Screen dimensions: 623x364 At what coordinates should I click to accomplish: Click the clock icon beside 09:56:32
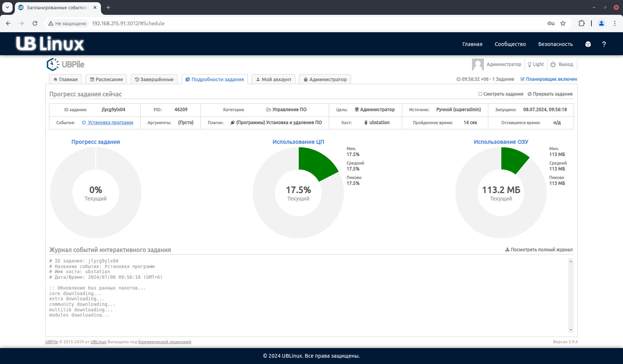pos(458,79)
